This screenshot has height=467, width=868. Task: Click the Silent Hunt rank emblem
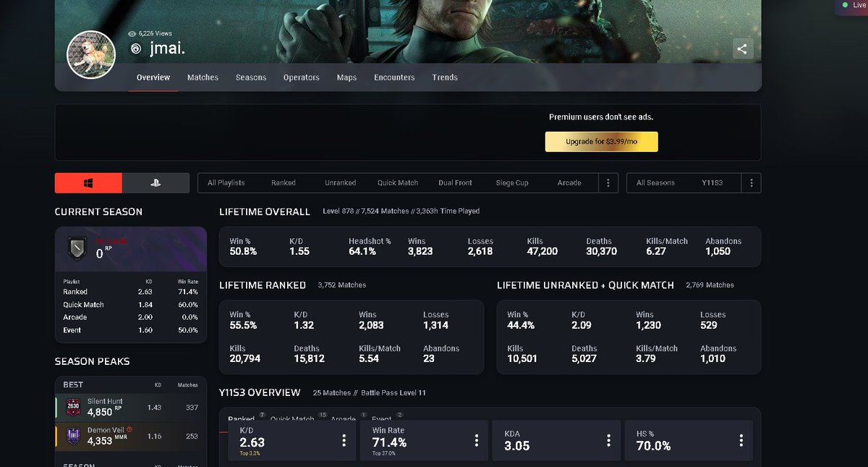[73, 407]
